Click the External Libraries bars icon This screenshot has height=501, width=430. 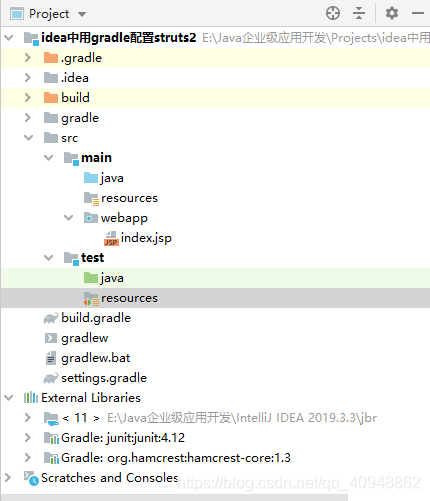[x=31, y=398]
